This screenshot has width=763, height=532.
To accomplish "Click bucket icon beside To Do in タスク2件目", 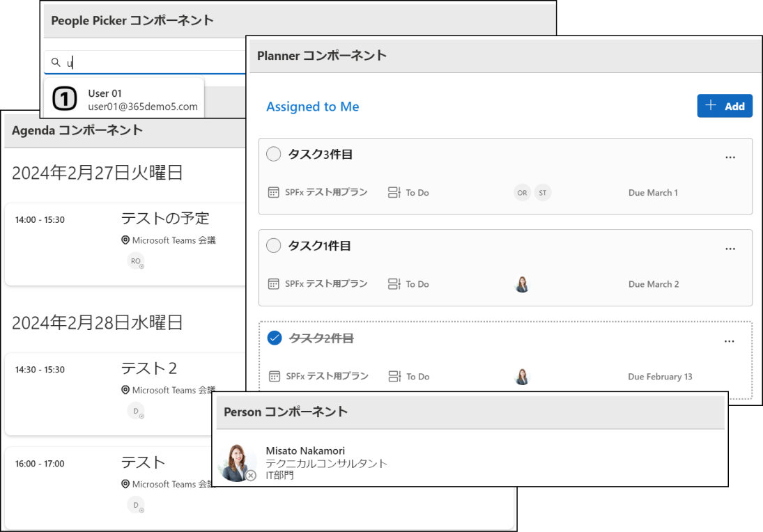I will 394,377.
